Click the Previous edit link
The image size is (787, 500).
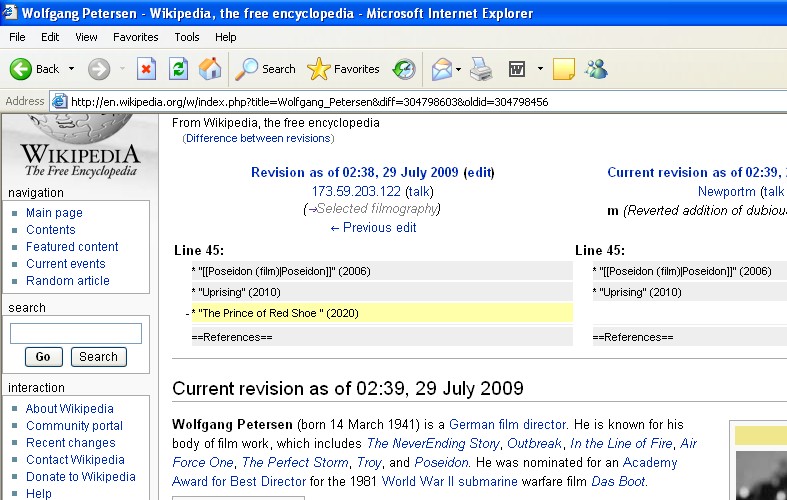(x=373, y=228)
